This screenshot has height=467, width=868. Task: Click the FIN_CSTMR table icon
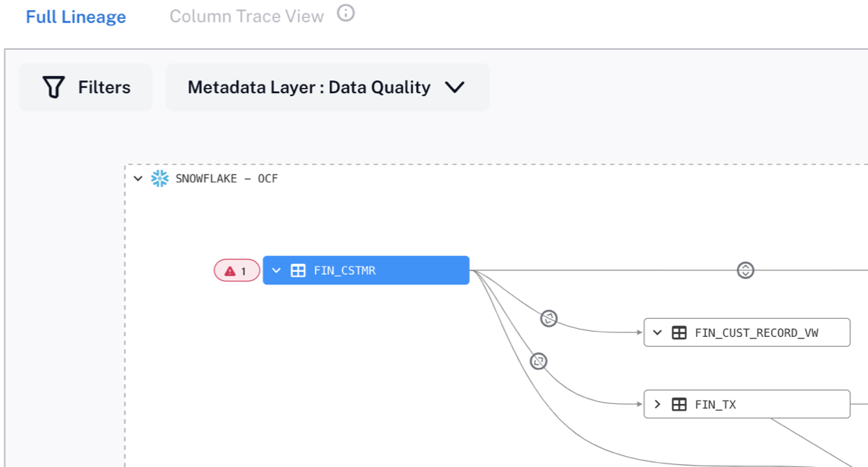pyautogui.click(x=297, y=271)
